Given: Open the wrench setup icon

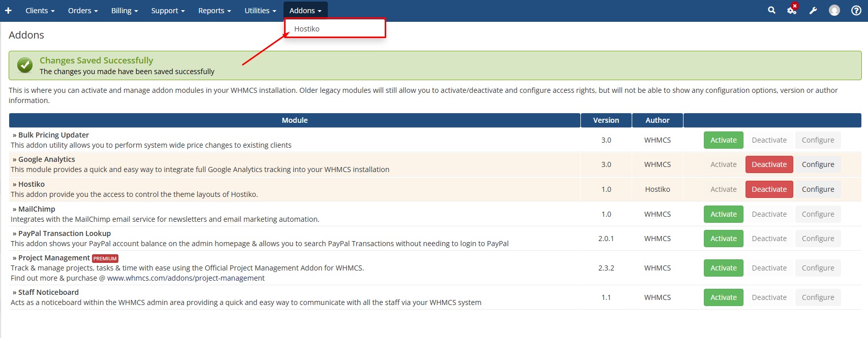Looking at the screenshot, I should pos(813,11).
